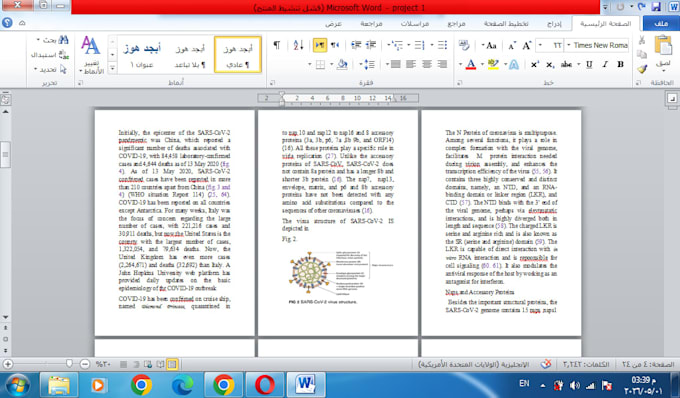Select the بلا تباعد (No Spacing) style

click(190, 55)
